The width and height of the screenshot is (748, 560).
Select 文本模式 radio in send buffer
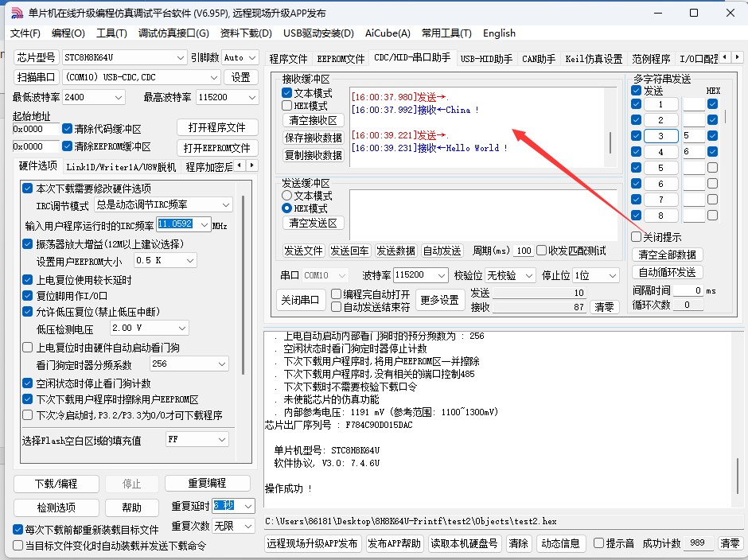point(286,196)
